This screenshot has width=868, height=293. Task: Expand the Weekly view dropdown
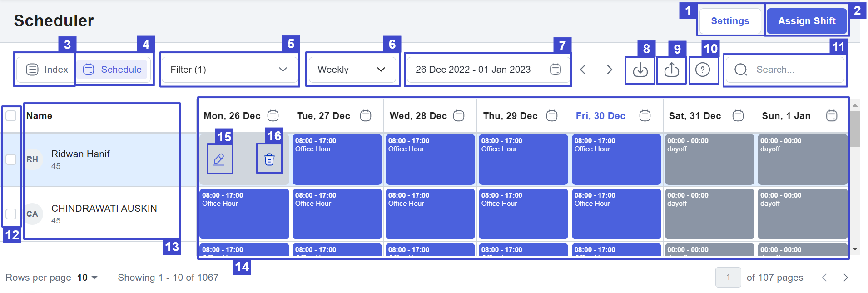coord(352,70)
